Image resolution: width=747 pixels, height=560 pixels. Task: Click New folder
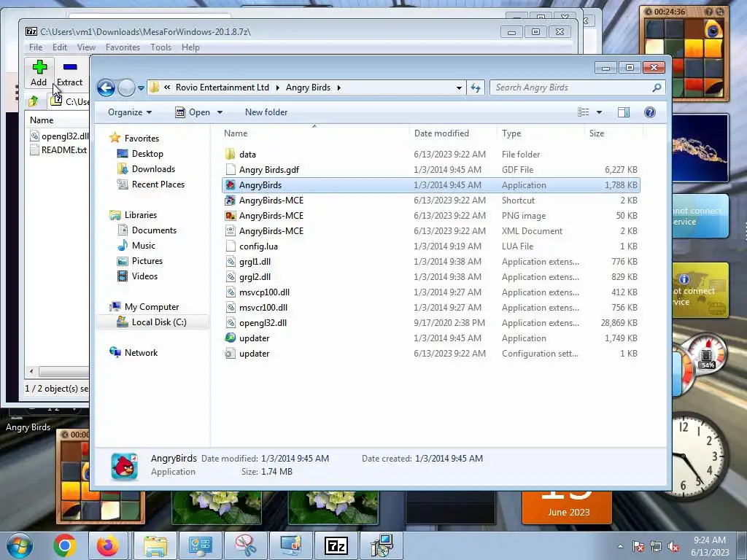266,112
